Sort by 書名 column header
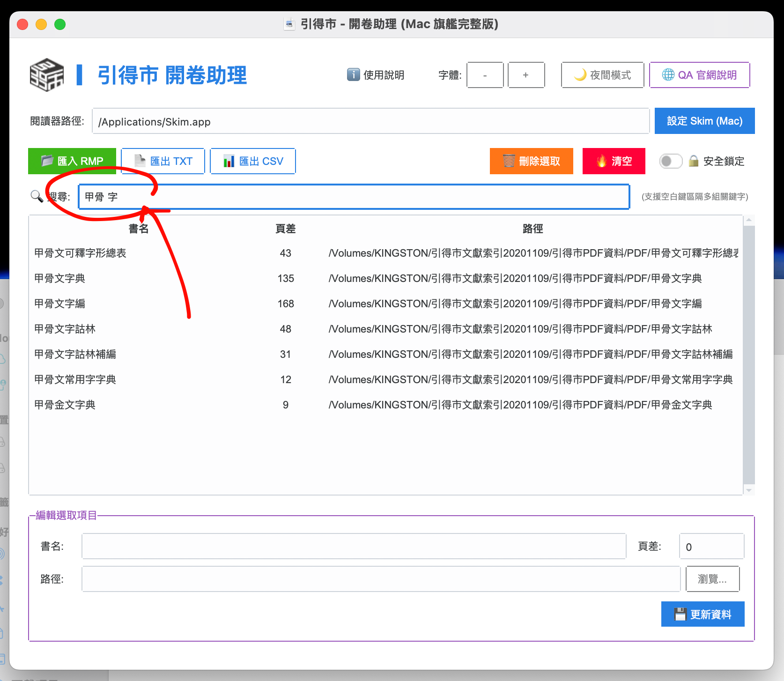 [x=139, y=229]
